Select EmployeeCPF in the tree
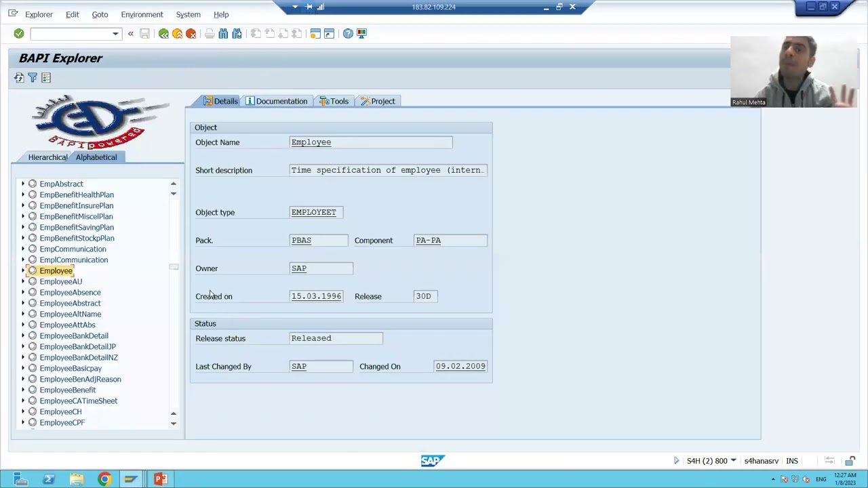868x488 pixels. (x=62, y=422)
